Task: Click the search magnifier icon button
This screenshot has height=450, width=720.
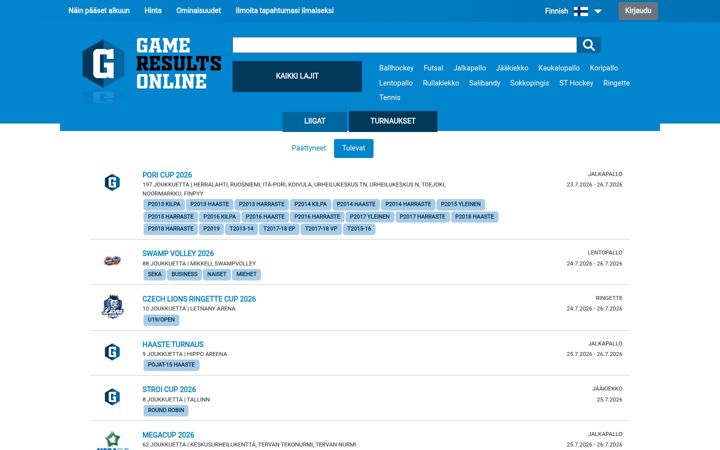Action: coord(589,45)
